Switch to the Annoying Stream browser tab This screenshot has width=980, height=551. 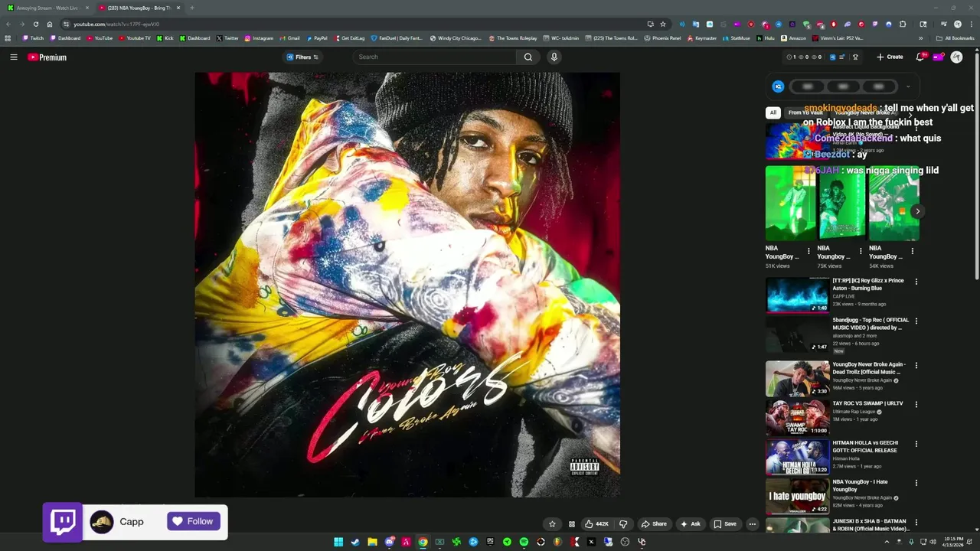[47, 8]
